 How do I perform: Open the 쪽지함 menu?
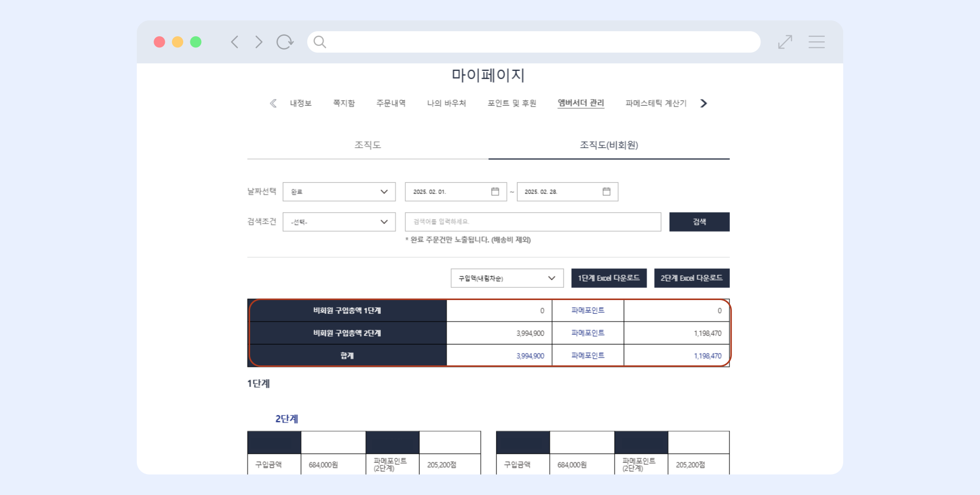[x=344, y=103]
